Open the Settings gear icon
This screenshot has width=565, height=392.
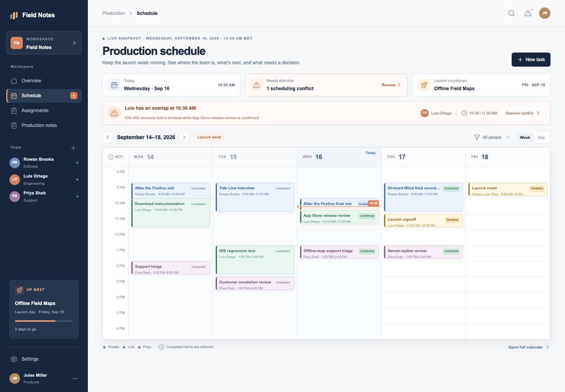click(14, 359)
